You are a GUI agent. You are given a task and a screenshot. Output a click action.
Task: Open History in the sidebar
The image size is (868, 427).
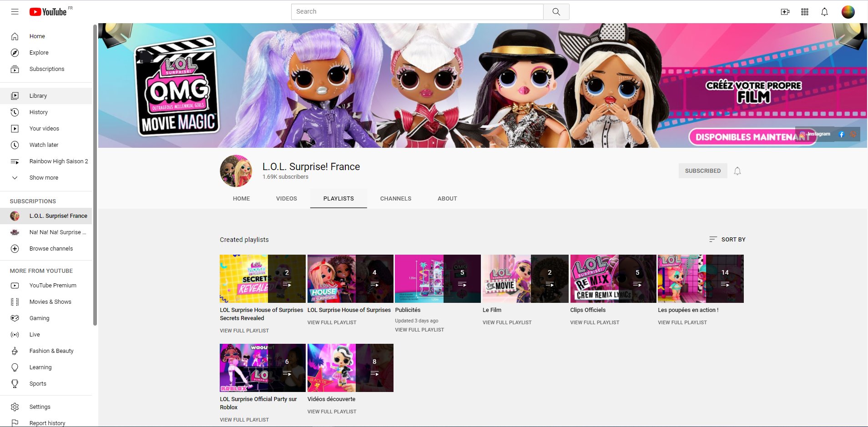pyautogui.click(x=46, y=112)
